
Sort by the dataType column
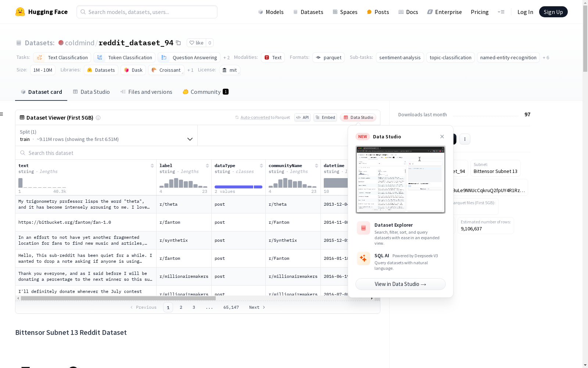point(261,166)
